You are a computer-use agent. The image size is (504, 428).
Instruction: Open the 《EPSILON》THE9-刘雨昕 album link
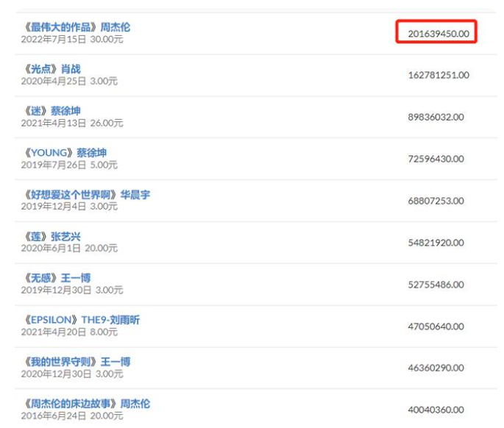(x=82, y=320)
